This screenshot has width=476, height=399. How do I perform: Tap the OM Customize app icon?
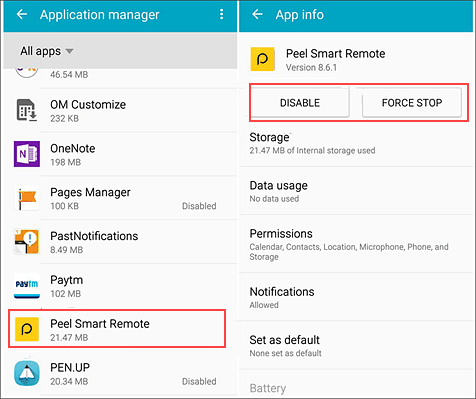tap(27, 110)
